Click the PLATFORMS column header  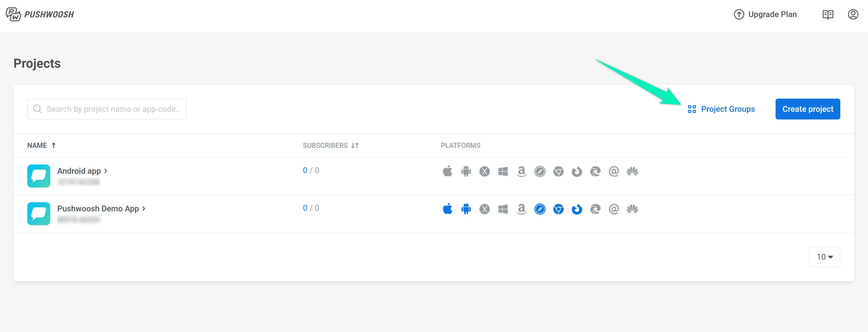[x=460, y=145]
